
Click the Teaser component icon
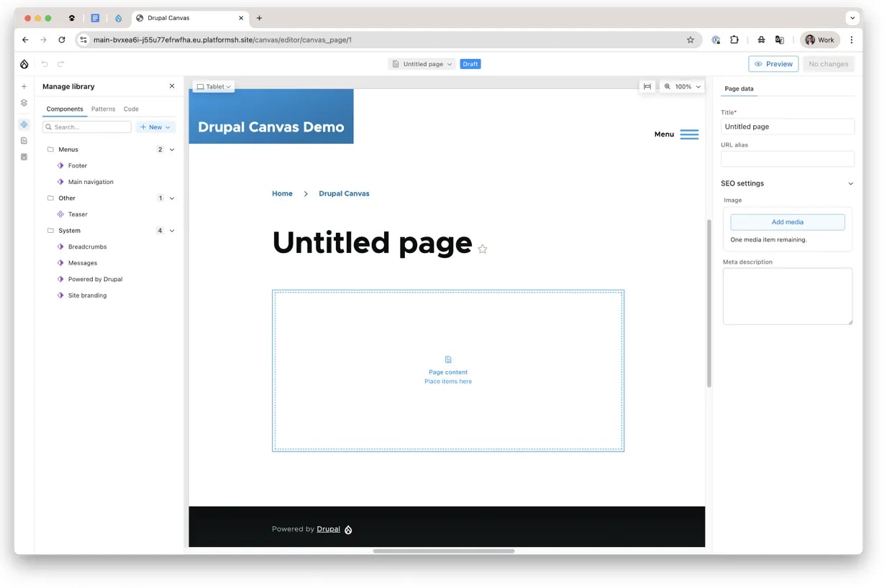click(x=60, y=214)
